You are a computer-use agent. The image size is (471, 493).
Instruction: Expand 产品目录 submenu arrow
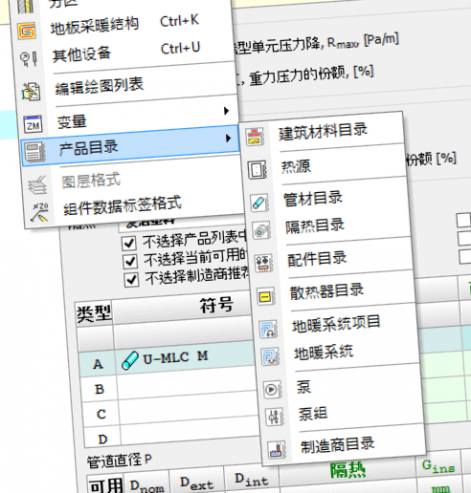228,138
